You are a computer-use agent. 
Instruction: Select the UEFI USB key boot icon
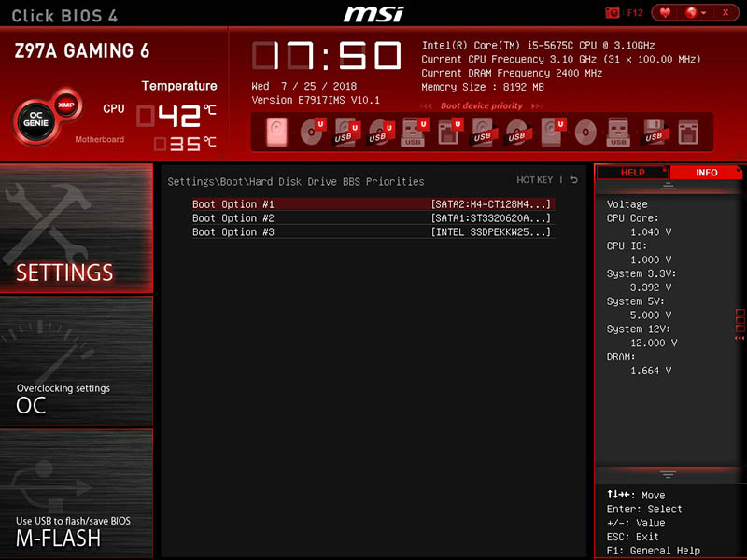(x=415, y=132)
